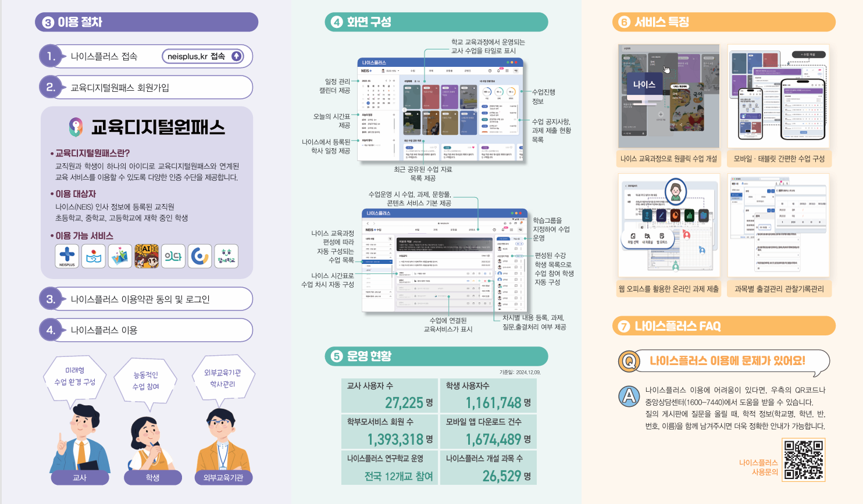Click the 전국 12개교 참여 cell
Screen dimensions: 863x504
[390, 468]
